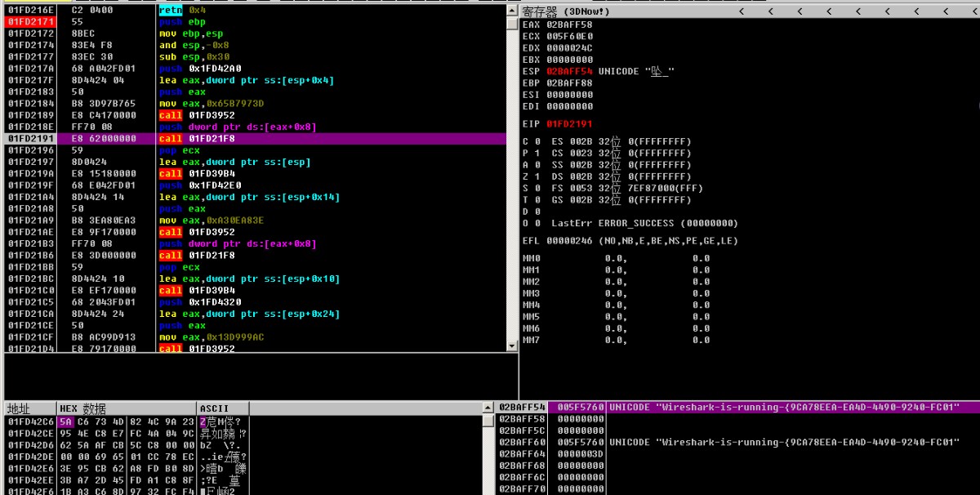The width and height of the screenshot is (980, 495).
Task: Select the EAX register value 02BAFF58
Action: [x=570, y=25]
